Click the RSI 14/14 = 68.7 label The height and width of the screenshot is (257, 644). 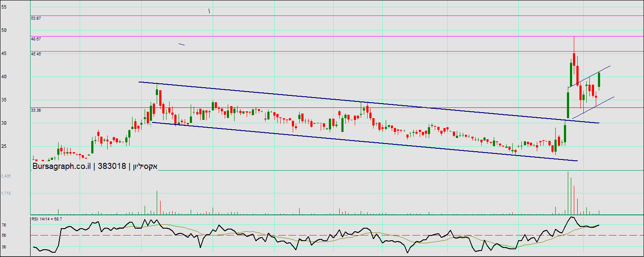click(x=46, y=219)
